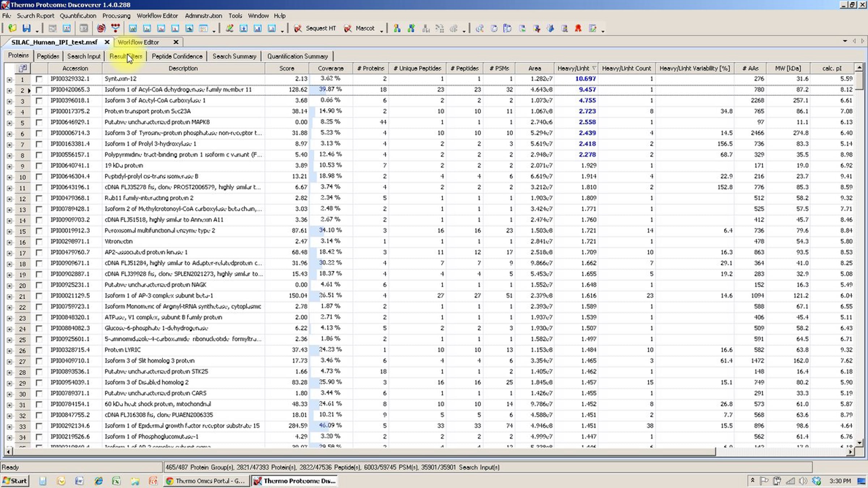This screenshot has height=488, width=868.
Task: Check the box for Glucose-6-phosphate 1-dehydrogenase
Action: point(39,328)
